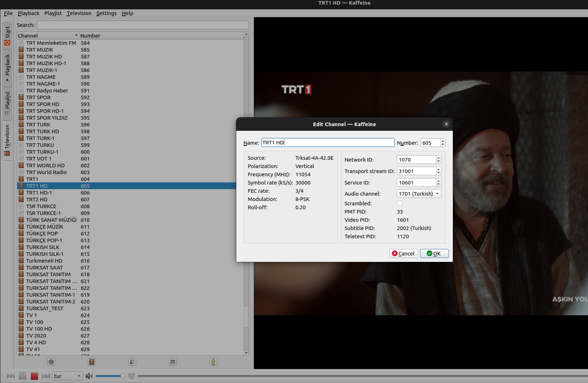
Task: Select TURKSAT SAAT channel
Action: pos(131,268)
